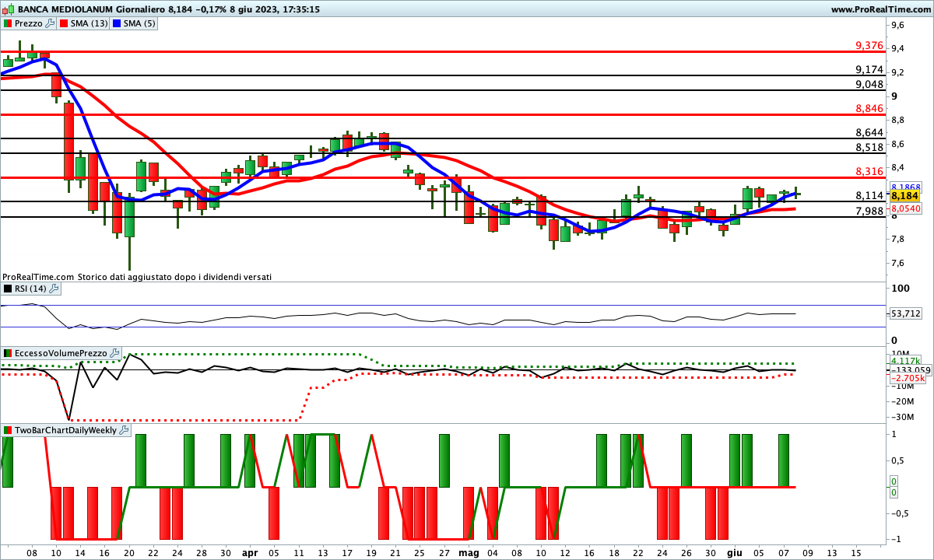Click the 7,988 level label
The image size is (934, 560).
[x=869, y=211]
